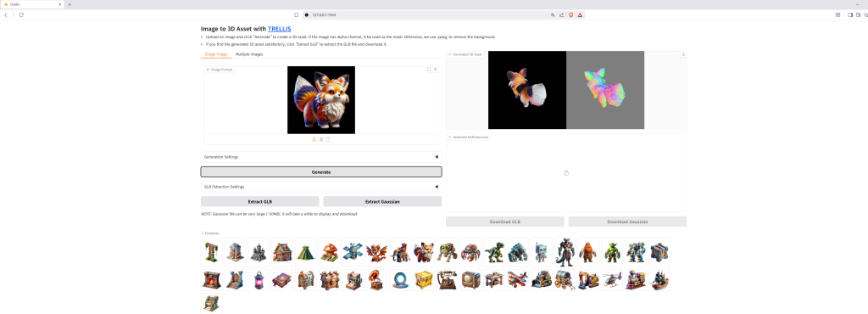The height and width of the screenshot is (314, 868).
Task: Open fullscreen view of the image prompt
Action: point(429,70)
